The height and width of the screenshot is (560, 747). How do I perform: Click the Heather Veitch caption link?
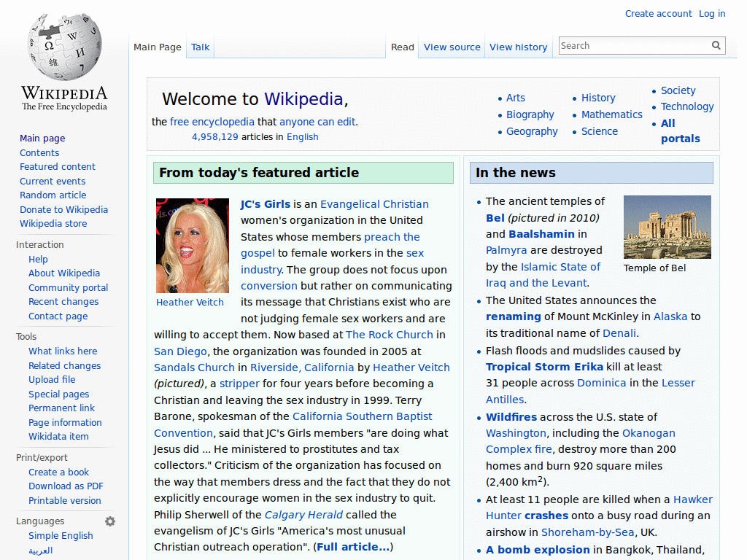[190, 303]
